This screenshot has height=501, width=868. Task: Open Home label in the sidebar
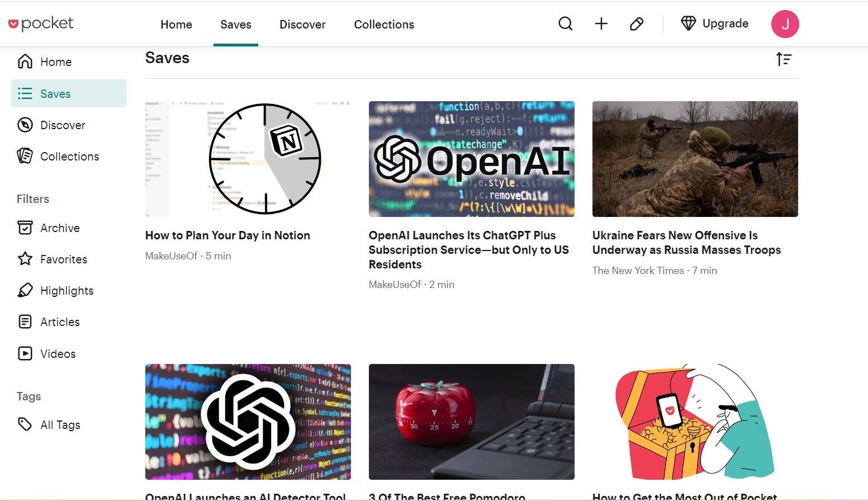56,62
